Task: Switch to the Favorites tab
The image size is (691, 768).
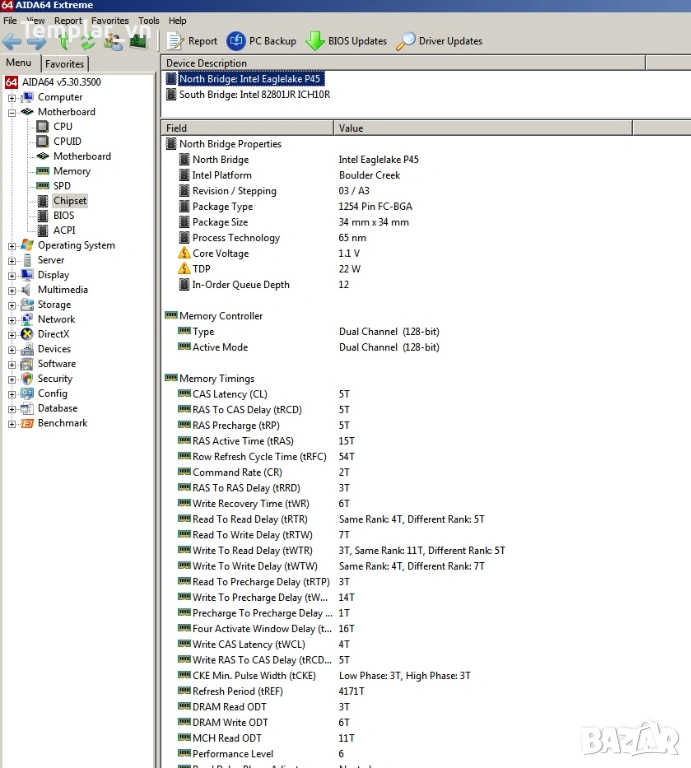Action: pyautogui.click(x=65, y=64)
